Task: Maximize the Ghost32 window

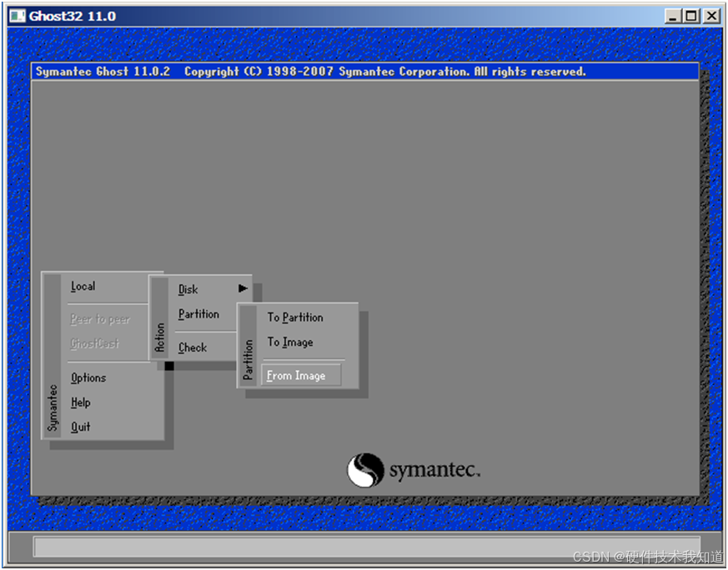Action: [690, 16]
